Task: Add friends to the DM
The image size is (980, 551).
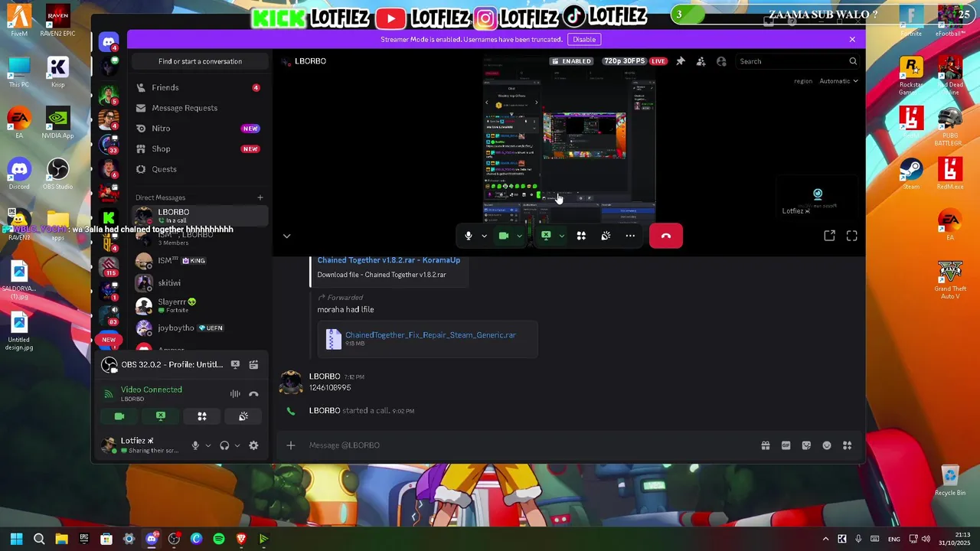Action: point(701,61)
